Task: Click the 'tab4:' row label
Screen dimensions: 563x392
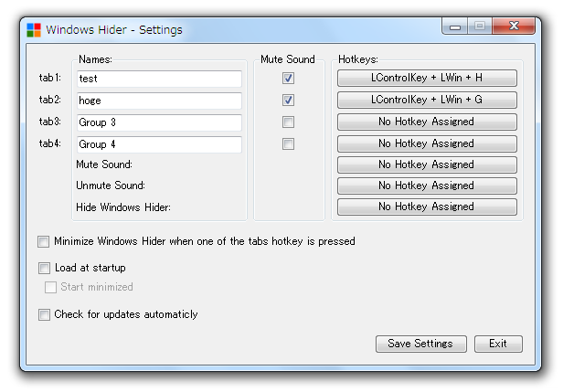Action: [x=50, y=143]
